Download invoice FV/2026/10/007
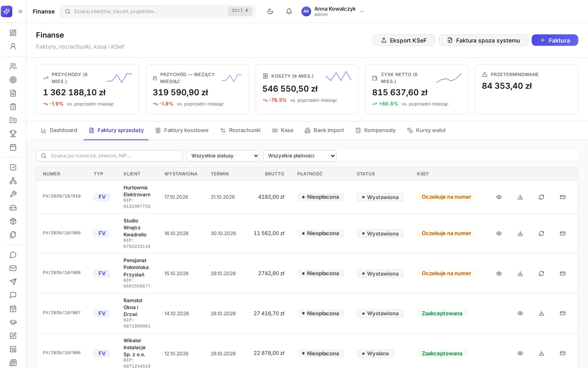 point(541,314)
